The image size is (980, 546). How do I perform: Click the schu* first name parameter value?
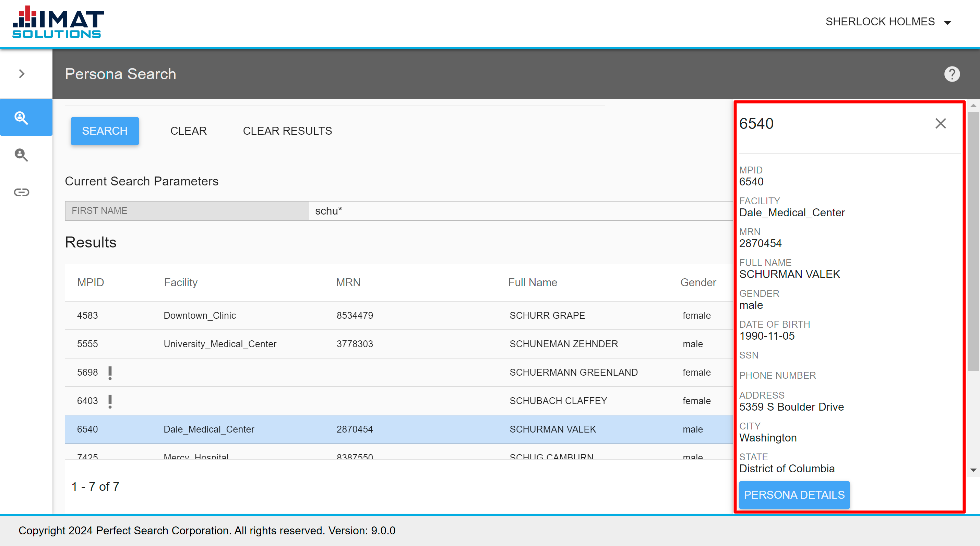click(329, 211)
